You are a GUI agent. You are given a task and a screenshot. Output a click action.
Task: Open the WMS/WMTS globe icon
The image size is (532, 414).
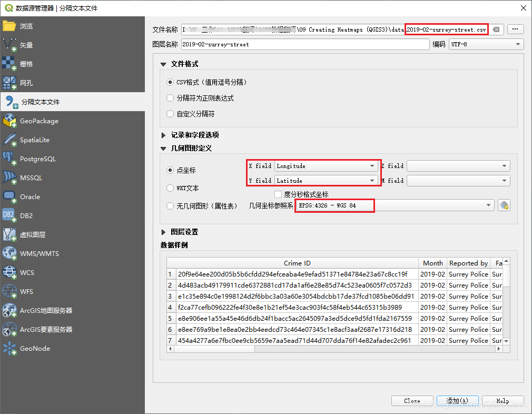(x=9, y=253)
